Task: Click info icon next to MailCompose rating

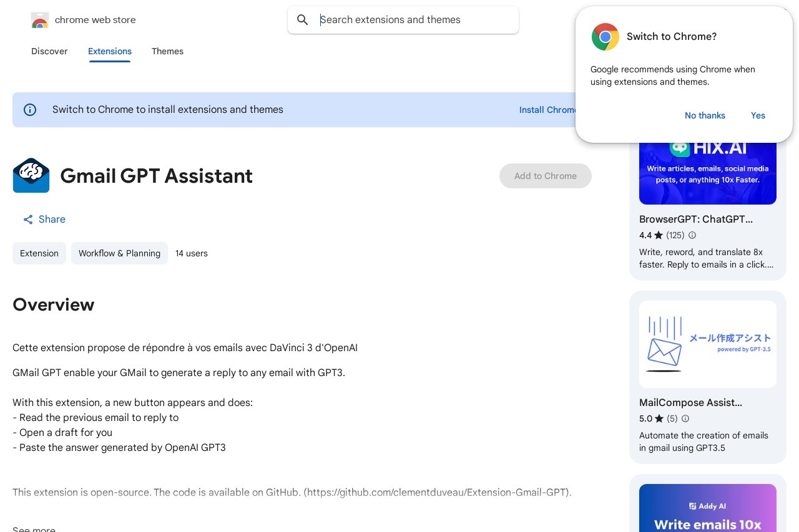Action: 685,418
